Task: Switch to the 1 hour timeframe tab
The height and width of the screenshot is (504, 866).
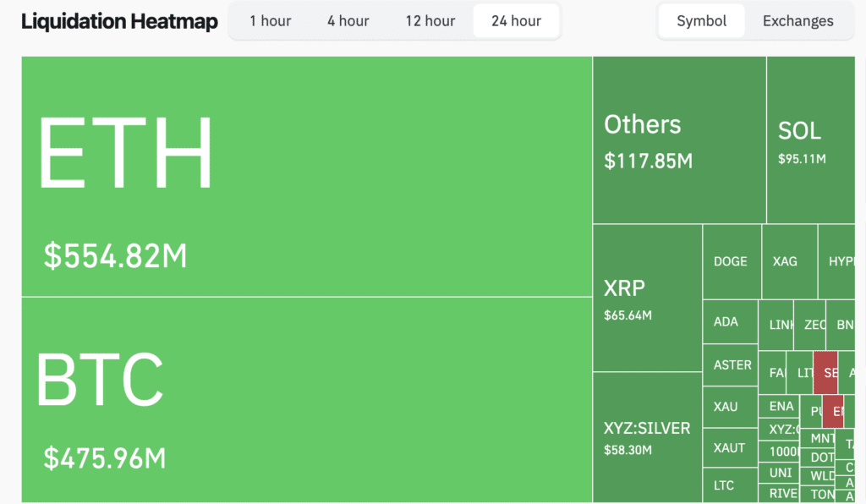Action: [270, 21]
